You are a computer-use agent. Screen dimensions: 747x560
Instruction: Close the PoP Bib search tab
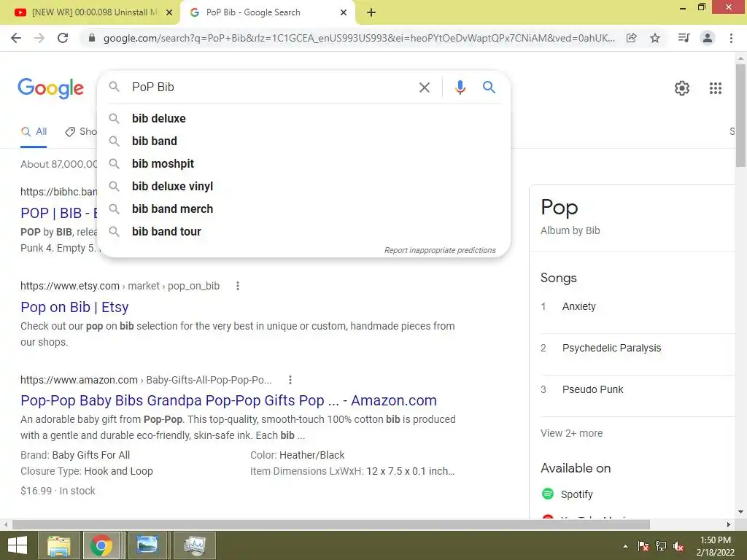[x=343, y=13]
